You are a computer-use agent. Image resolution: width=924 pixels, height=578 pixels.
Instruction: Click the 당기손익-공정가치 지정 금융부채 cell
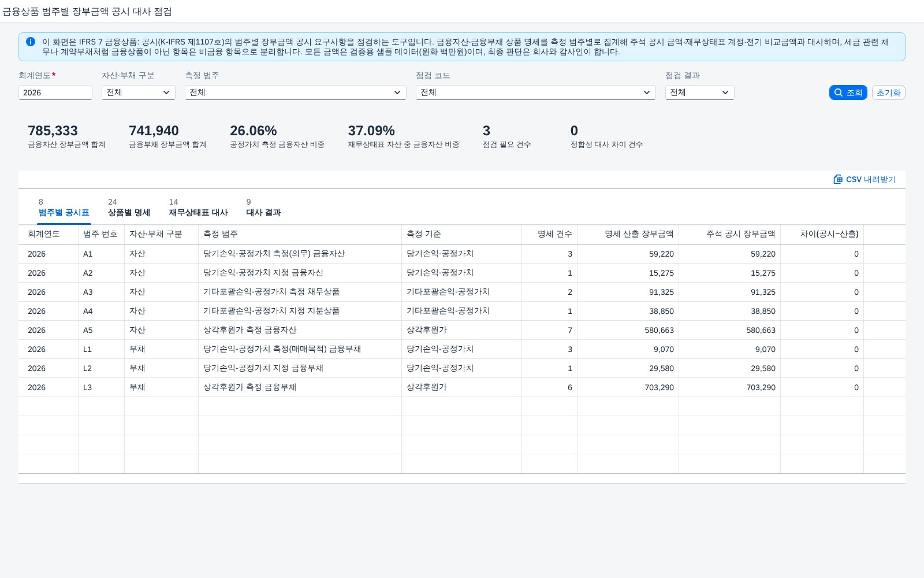(x=300, y=368)
